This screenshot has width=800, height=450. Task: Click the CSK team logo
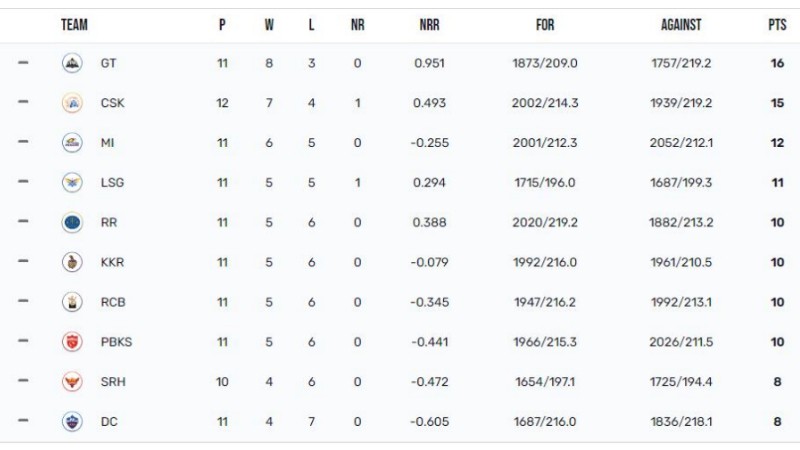pos(72,103)
